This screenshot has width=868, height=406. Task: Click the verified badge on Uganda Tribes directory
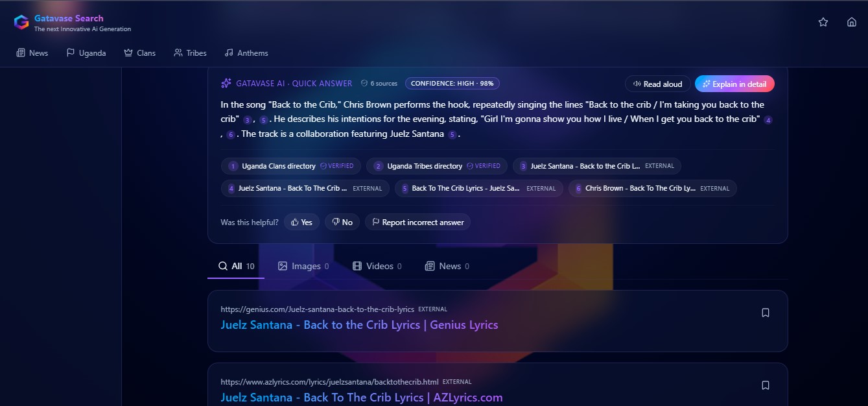coord(484,166)
